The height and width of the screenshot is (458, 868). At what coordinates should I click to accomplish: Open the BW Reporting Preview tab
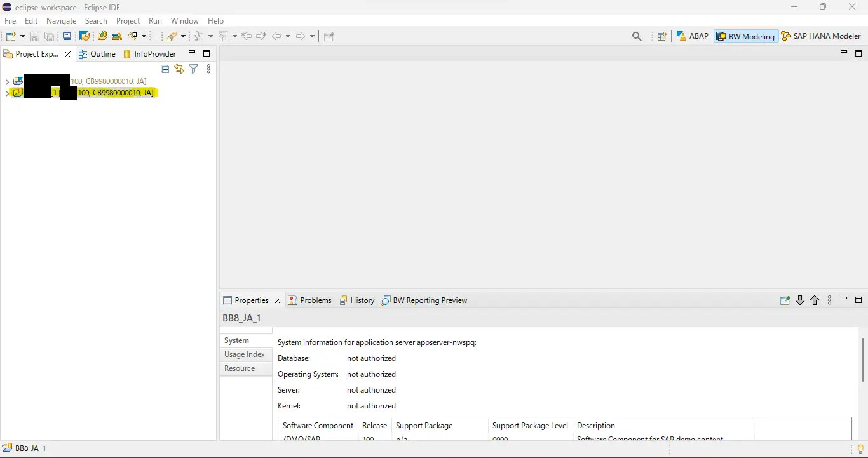[424, 300]
